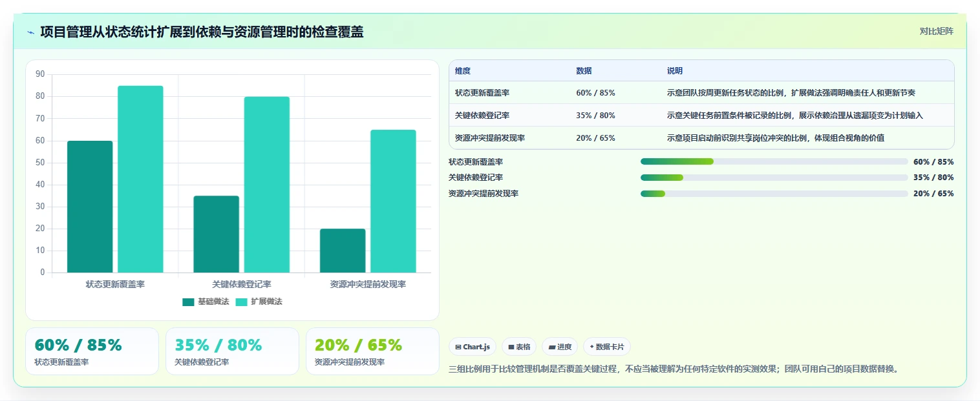
Task: Click the Chart.js tag
Action: (473, 347)
